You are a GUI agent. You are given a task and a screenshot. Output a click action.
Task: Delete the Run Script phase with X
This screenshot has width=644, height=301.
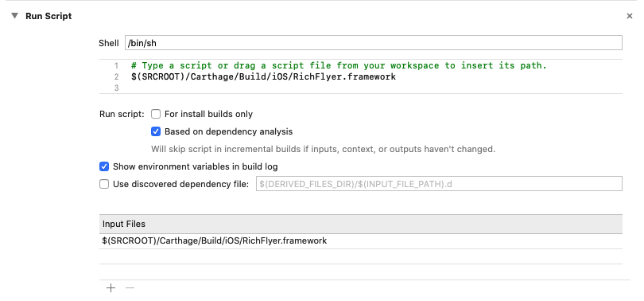coord(629,16)
